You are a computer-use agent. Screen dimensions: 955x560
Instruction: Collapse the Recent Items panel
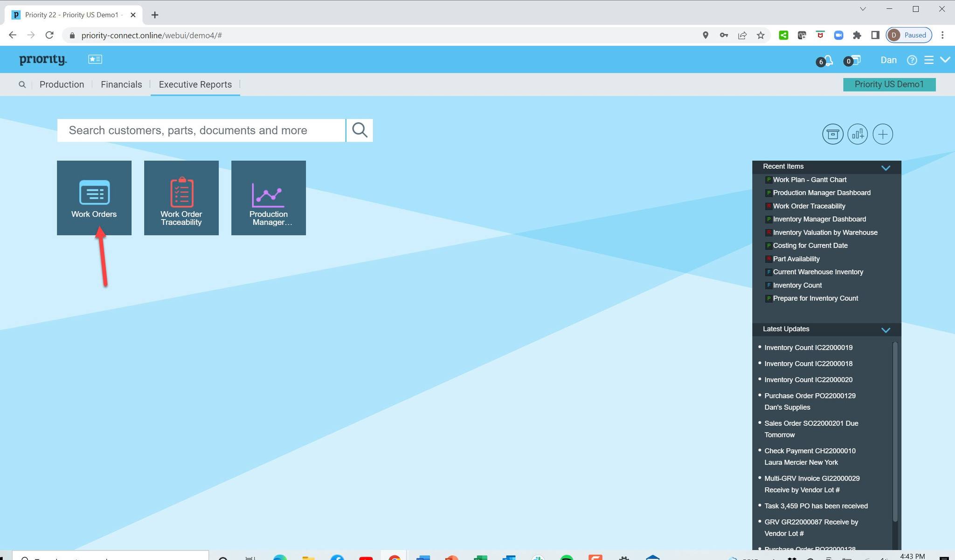(x=886, y=167)
